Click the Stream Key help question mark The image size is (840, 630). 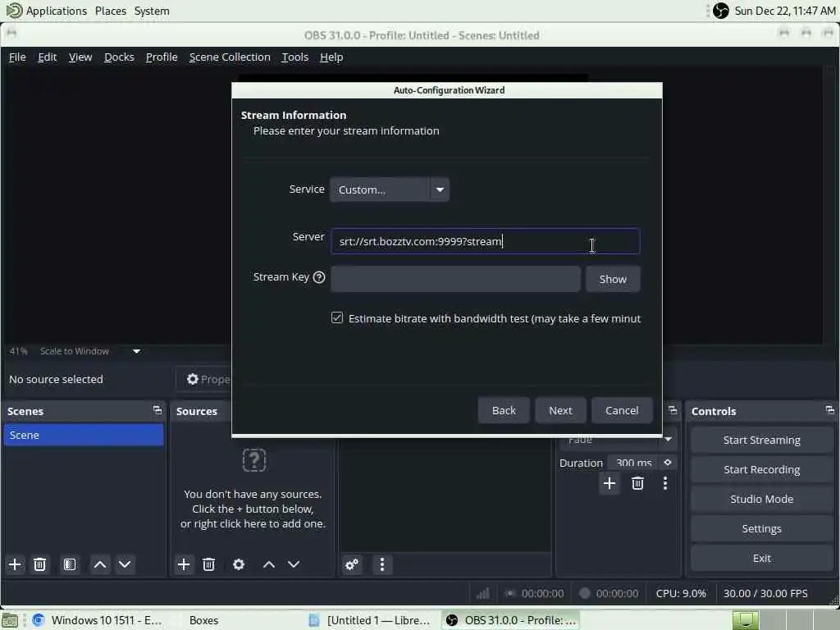319,277
